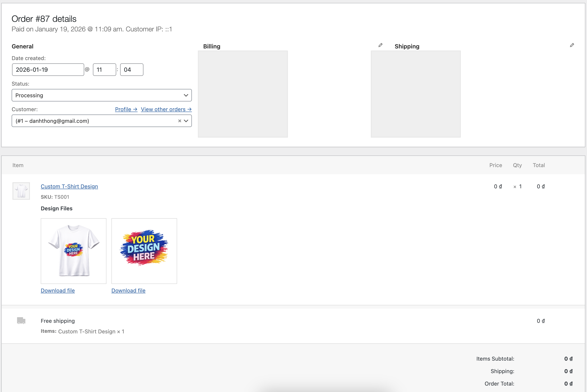Screen dimensions: 587x392
Task: Click the truck icon next to Free shipping
Action: (21, 321)
